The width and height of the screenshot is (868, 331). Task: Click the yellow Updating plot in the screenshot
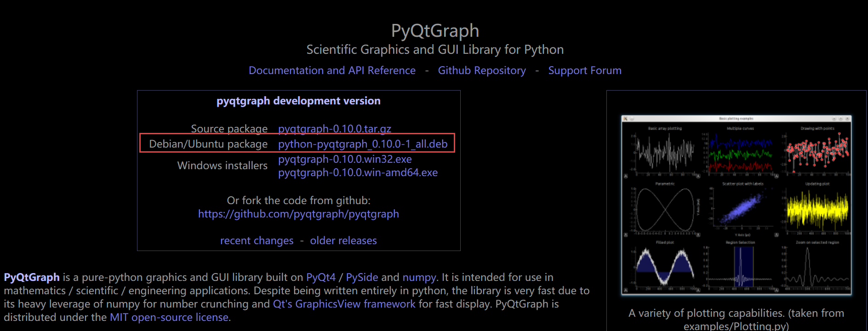817,209
